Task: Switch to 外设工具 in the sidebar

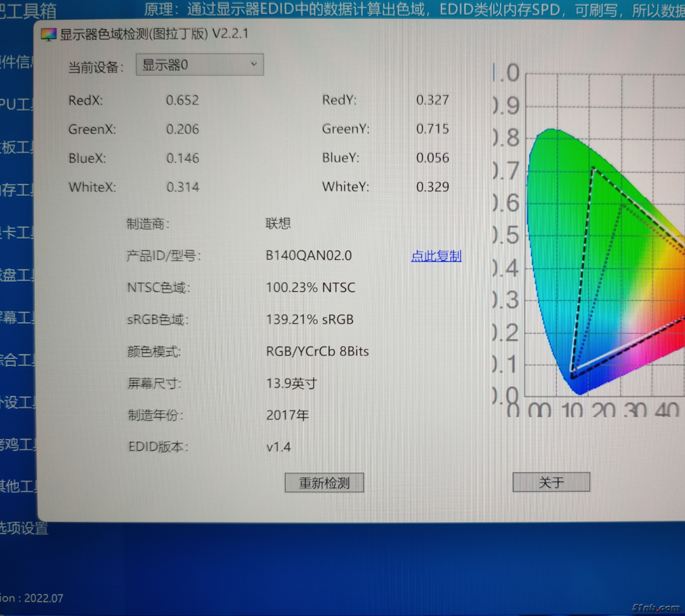Action: tap(18, 402)
